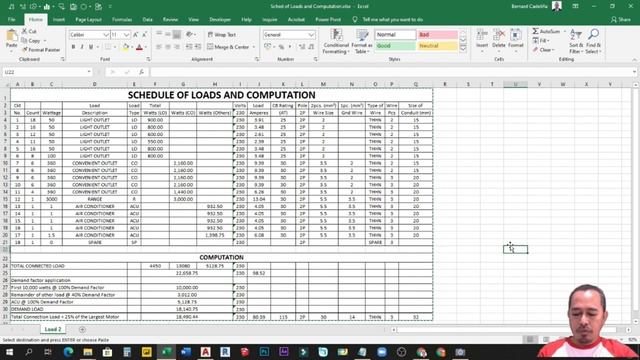Click the Share button
Image resolution: width=640 pixels, height=360 pixels.
(x=621, y=20)
